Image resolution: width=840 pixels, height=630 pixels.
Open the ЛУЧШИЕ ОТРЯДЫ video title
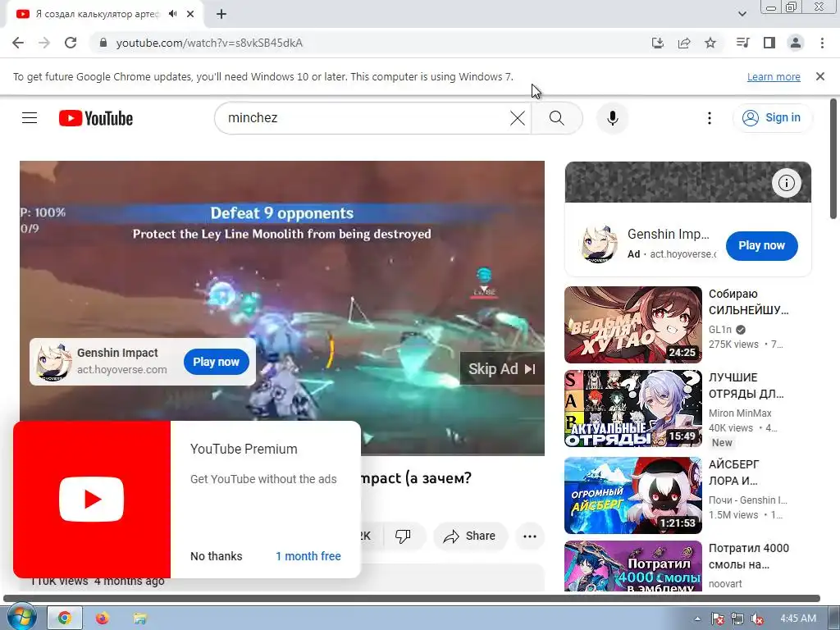click(746, 386)
